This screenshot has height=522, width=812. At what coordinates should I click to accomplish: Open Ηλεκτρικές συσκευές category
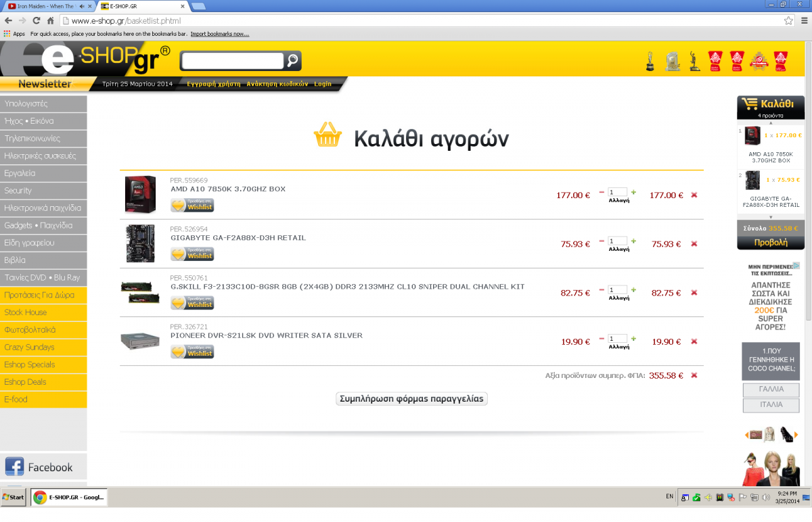click(43, 156)
